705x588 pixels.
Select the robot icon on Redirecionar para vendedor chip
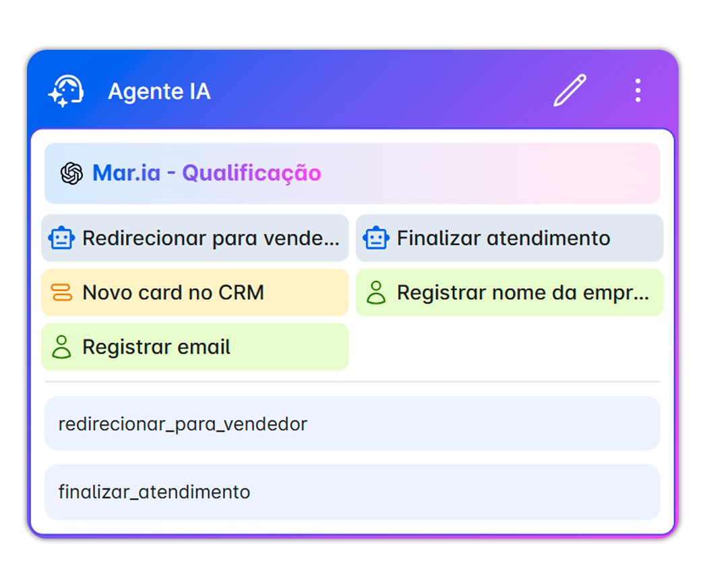[x=63, y=238]
